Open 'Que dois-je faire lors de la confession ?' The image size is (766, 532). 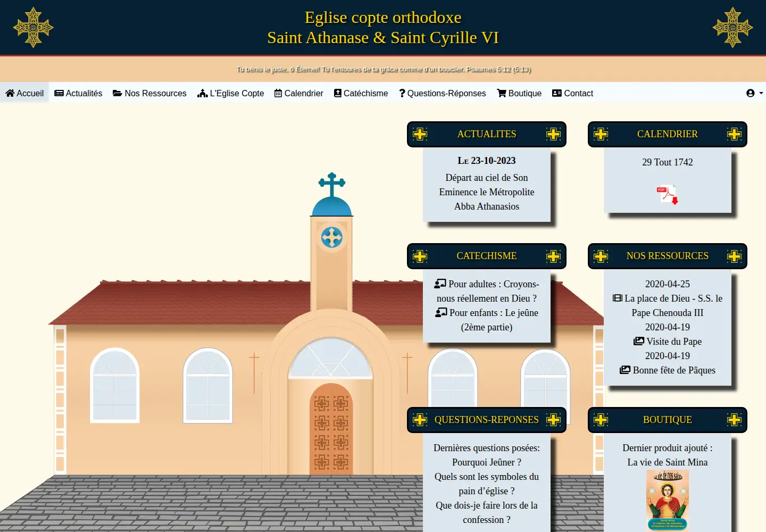tap(487, 512)
